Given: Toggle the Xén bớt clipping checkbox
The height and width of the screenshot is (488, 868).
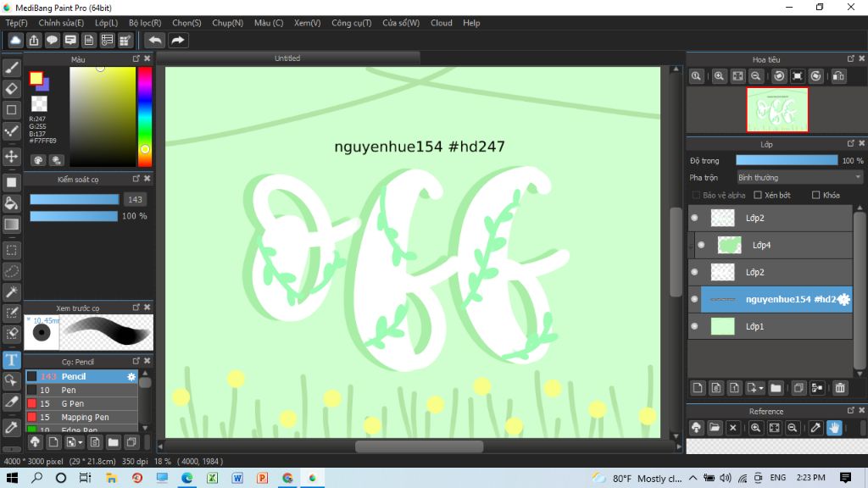Looking at the screenshot, I should pyautogui.click(x=758, y=196).
